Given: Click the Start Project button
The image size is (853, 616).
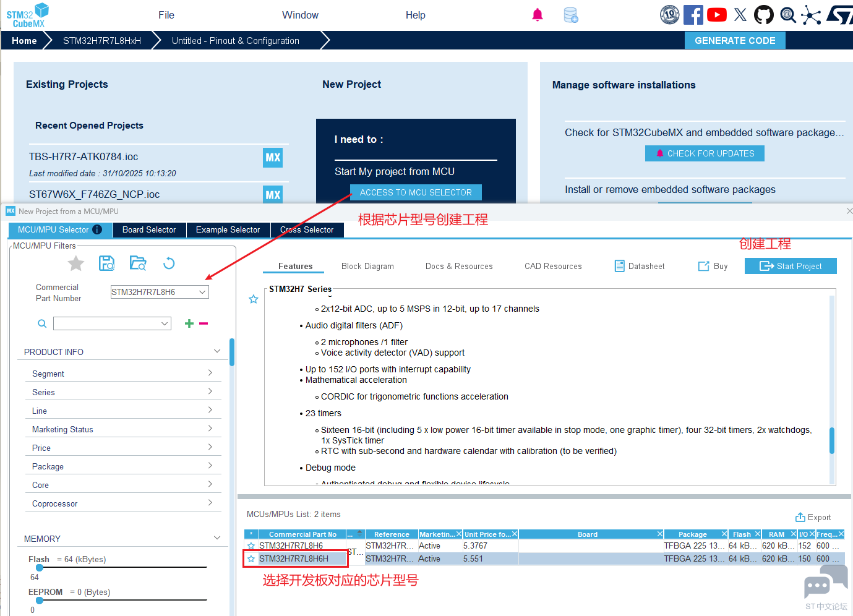Looking at the screenshot, I should pos(791,266).
